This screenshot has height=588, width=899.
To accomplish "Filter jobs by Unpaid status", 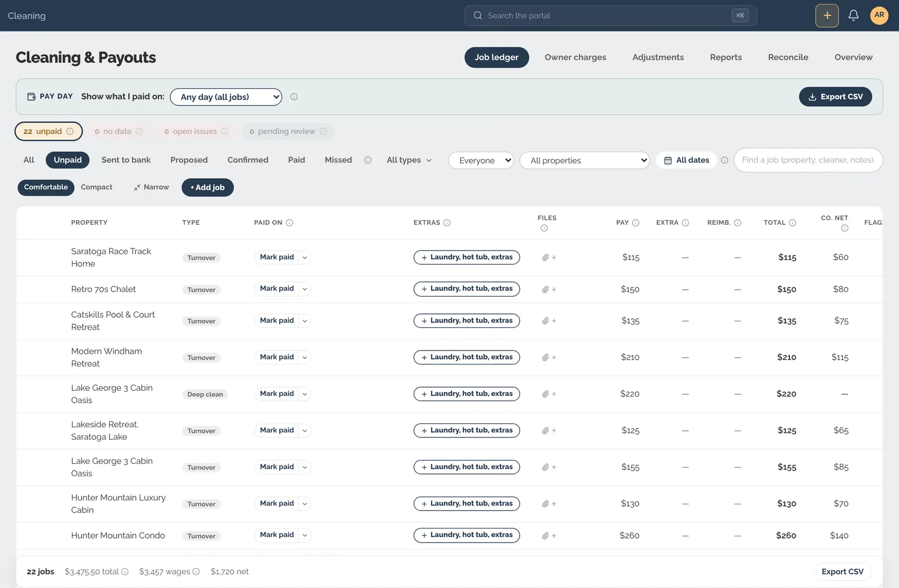I will pyautogui.click(x=68, y=160).
